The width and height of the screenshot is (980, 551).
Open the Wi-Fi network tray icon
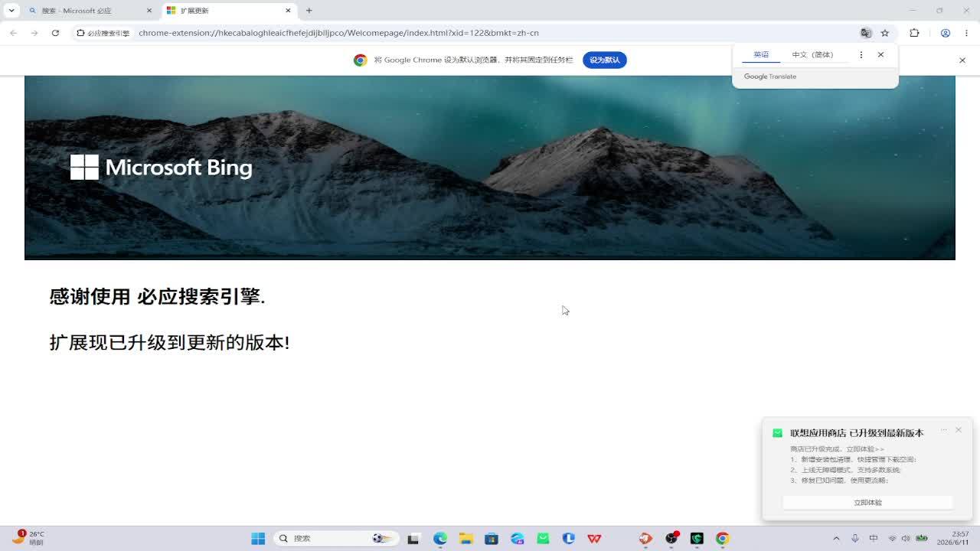[892, 538]
